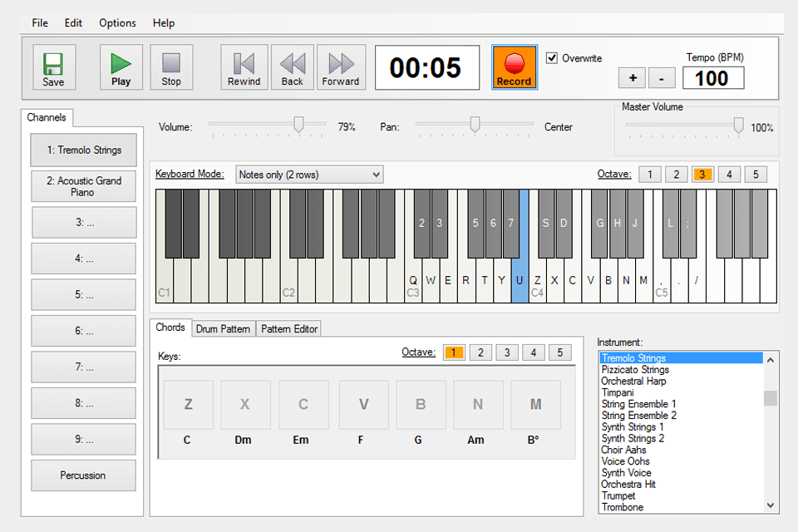The image size is (798, 532).
Task: Select the Percussion channel button
Action: click(83, 475)
